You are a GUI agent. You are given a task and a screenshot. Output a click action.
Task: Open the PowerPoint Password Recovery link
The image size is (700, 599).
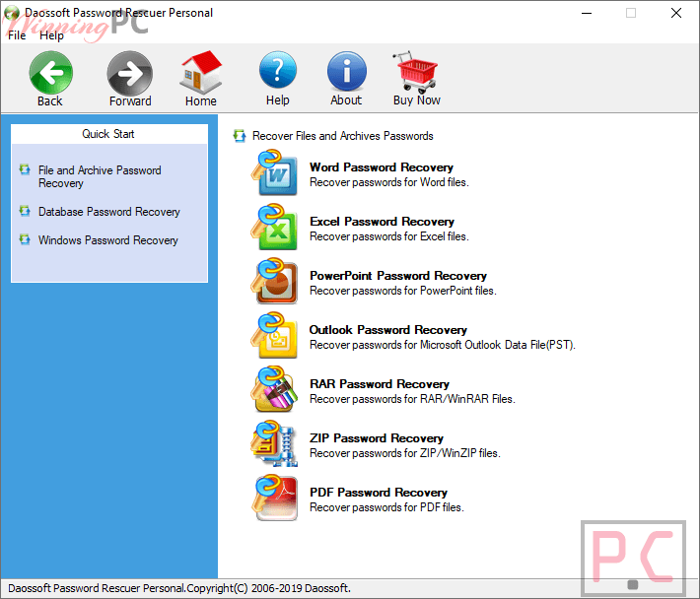tap(398, 276)
